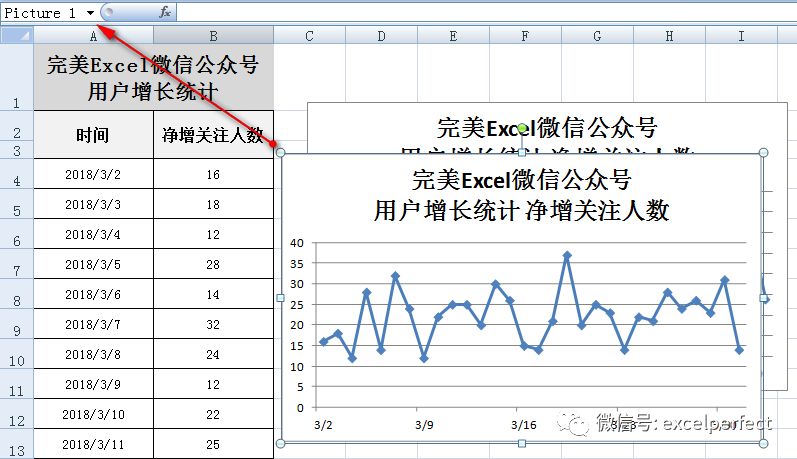The width and height of the screenshot is (797, 459).
Task: Select column H header
Action: tap(669, 36)
